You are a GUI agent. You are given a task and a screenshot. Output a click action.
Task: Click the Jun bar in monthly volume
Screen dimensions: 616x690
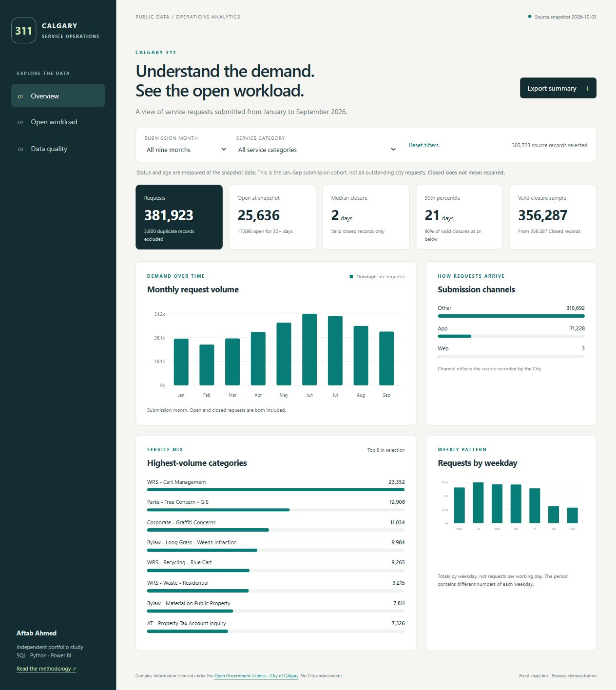pos(309,349)
